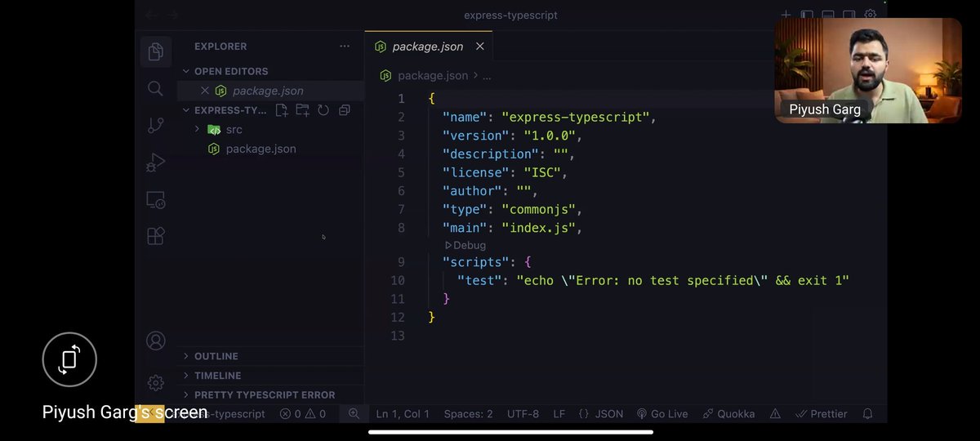Image resolution: width=980 pixels, height=441 pixels.
Task: Open the Explorer view in activity bar
Action: [155, 52]
